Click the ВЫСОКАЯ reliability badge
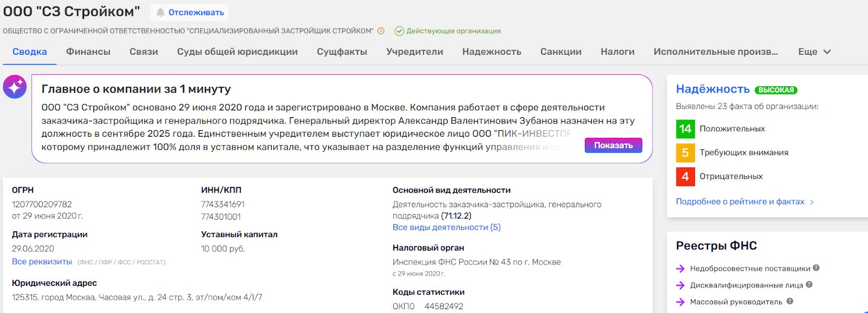868x313 pixels. (776, 90)
